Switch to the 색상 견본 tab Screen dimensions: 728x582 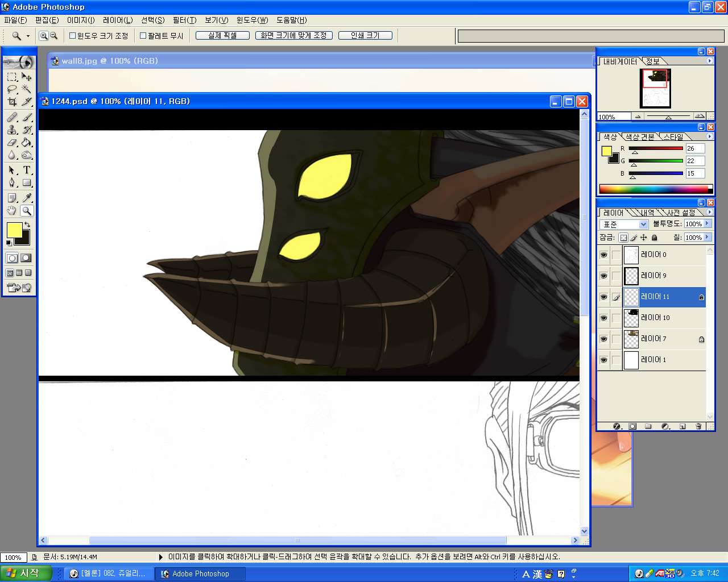coord(640,137)
